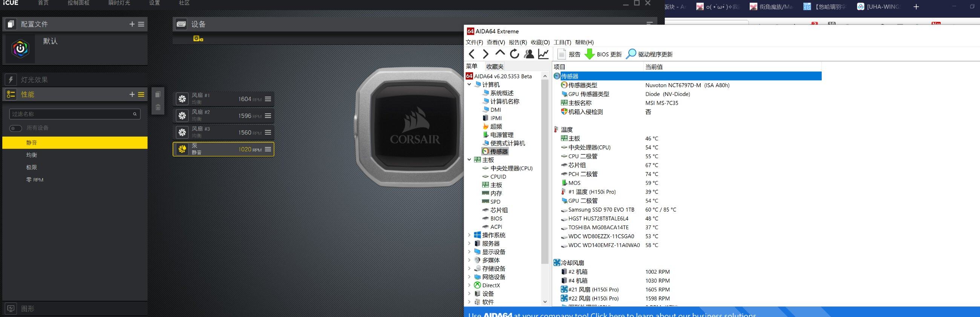The image size is (980, 317).
Task: Open 收藏(O) menu in AIDA64
Action: [x=540, y=42]
